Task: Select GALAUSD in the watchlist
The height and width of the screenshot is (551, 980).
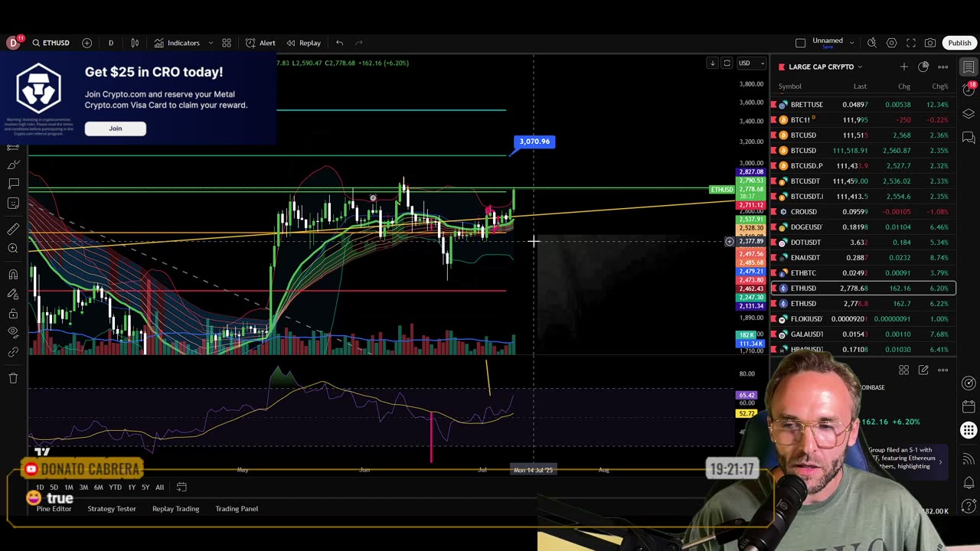Action: (864, 334)
